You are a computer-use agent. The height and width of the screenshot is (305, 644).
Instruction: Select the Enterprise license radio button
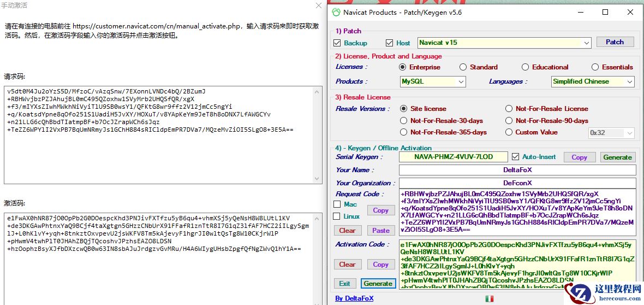(402, 67)
